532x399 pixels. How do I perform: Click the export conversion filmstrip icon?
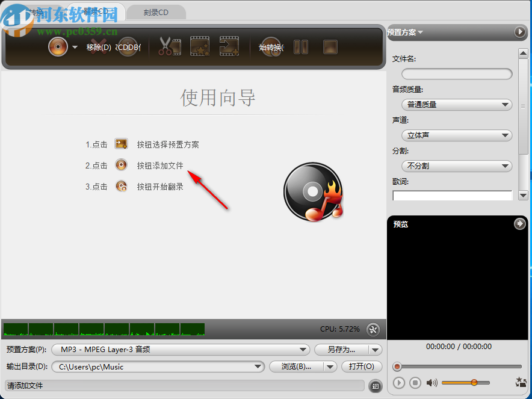click(x=230, y=46)
